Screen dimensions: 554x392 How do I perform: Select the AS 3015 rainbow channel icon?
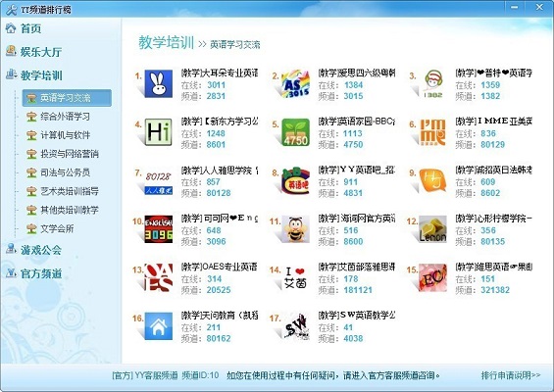click(x=296, y=83)
